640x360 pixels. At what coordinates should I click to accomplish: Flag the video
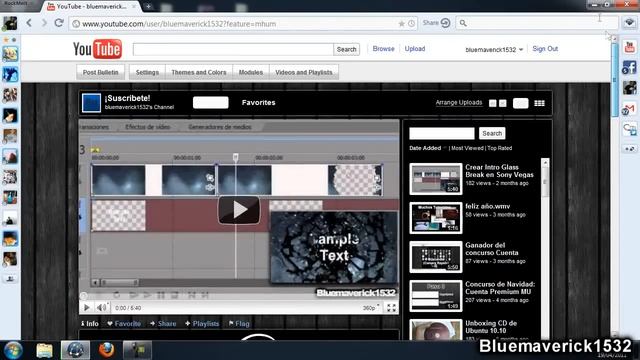click(239, 324)
